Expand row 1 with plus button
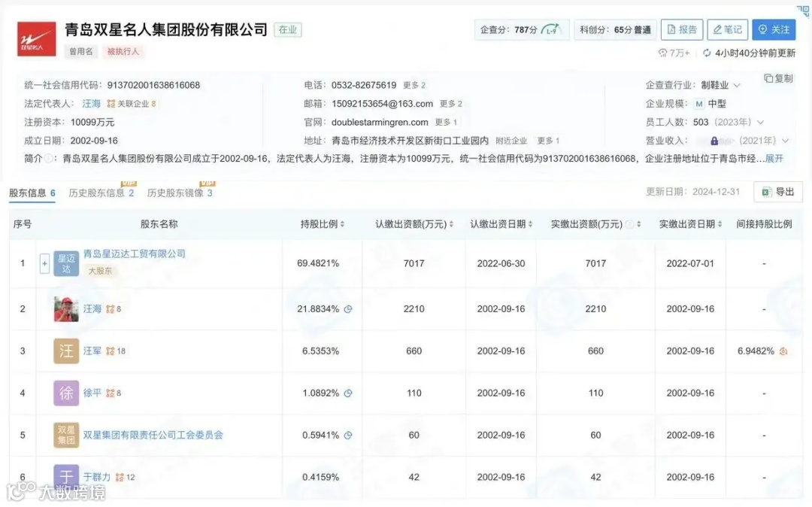The height and width of the screenshot is (507, 812). click(x=44, y=263)
